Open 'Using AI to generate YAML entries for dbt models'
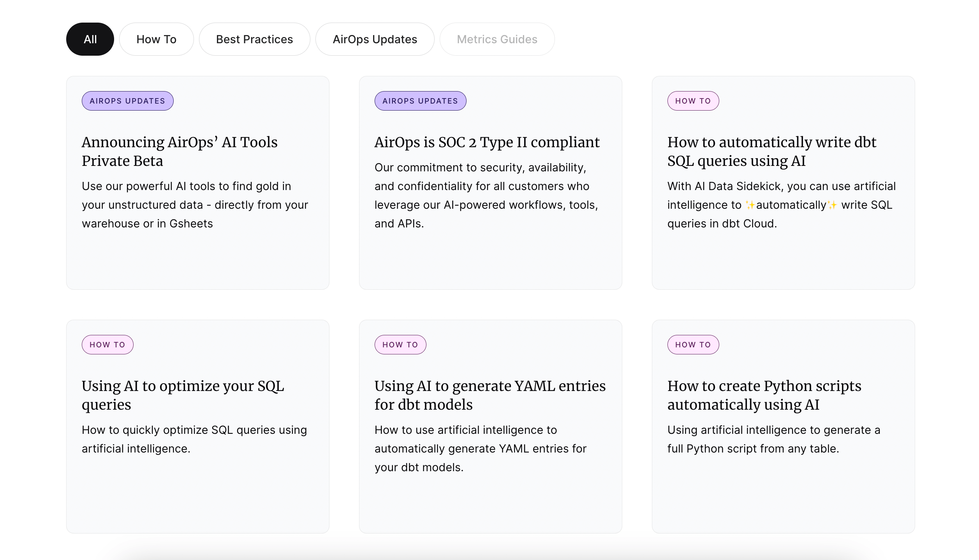Viewport: 979px width, 560px height. [x=490, y=395]
